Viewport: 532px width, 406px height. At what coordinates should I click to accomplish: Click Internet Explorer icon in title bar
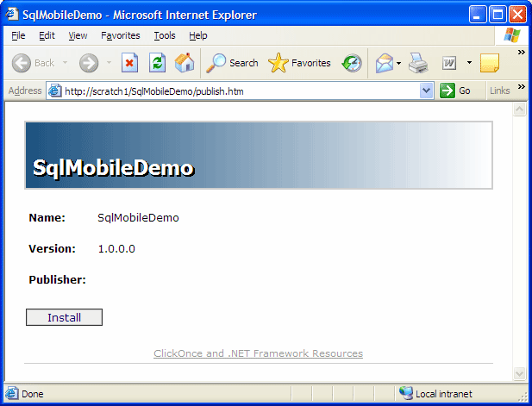coord(12,15)
